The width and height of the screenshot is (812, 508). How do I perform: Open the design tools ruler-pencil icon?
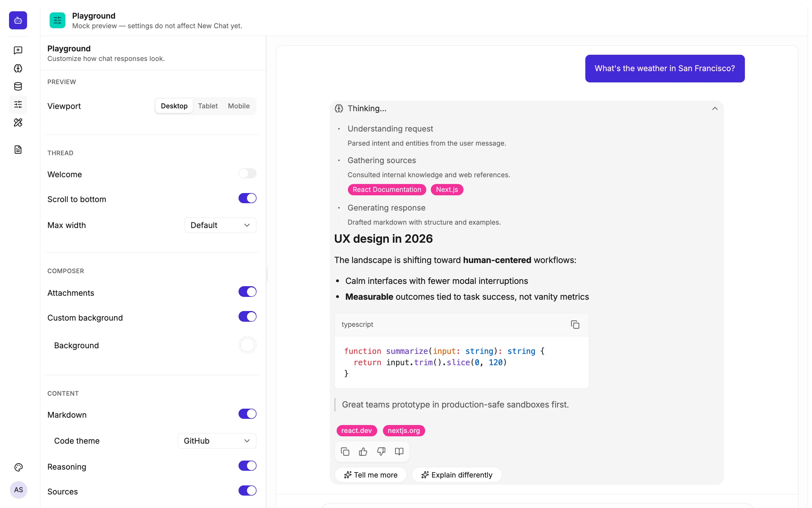18,123
